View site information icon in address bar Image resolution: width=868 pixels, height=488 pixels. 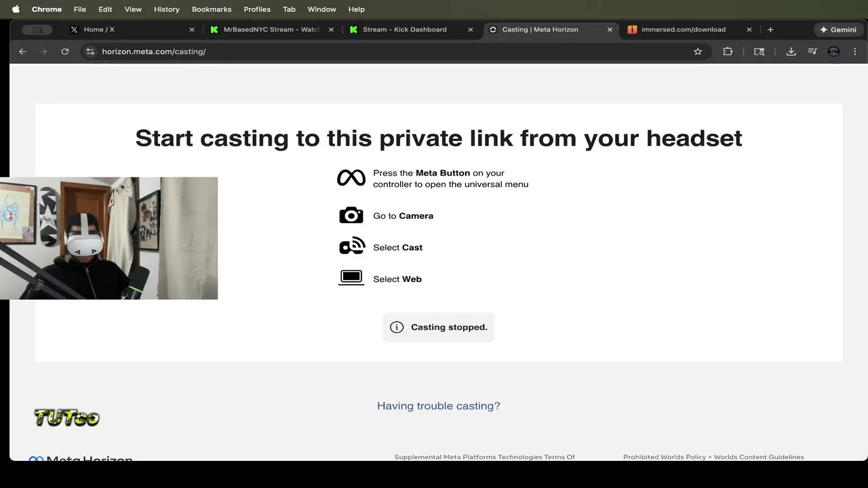coord(90,52)
